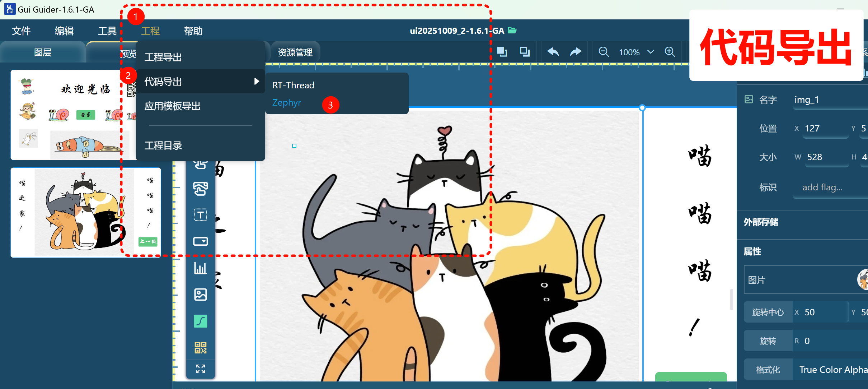This screenshot has height=389, width=868.
Task: Choose RT-Thread from code export submenu
Action: click(293, 85)
